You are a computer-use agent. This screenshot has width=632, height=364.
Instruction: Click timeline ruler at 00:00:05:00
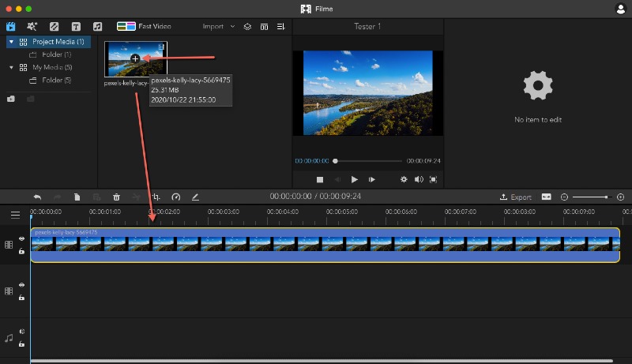coord(342,212)
